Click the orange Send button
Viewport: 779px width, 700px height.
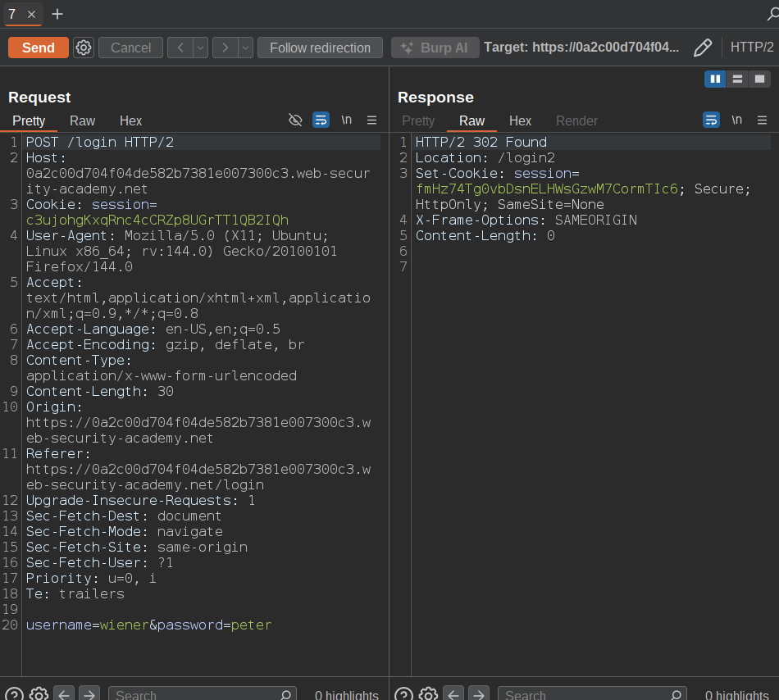(x=39, y=48)
